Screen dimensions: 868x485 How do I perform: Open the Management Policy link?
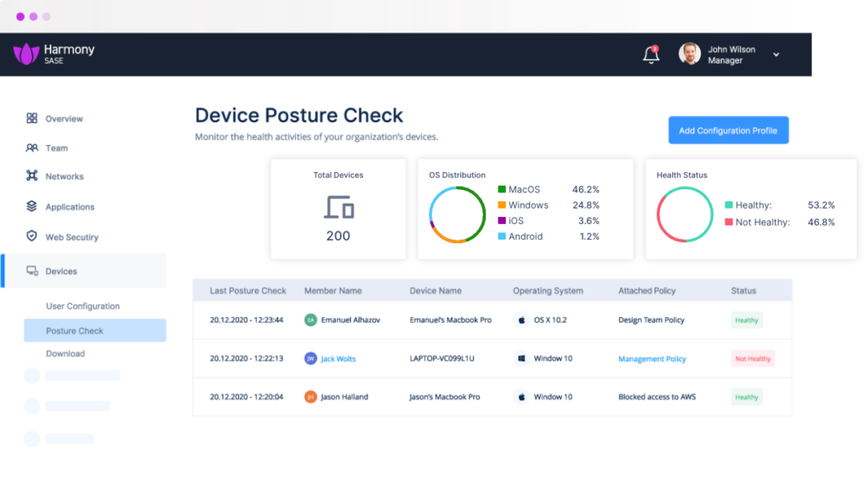point(652,359)
